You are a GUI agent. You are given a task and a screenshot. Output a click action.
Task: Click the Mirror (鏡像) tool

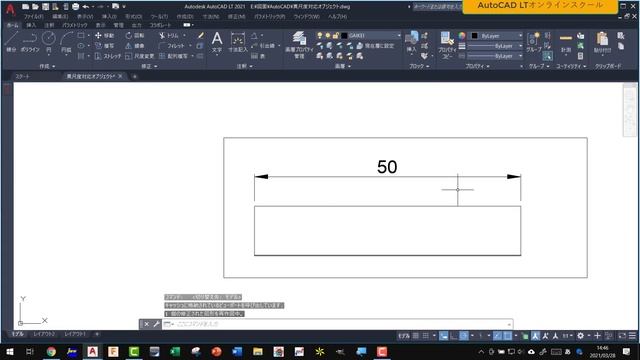[135, 46]
